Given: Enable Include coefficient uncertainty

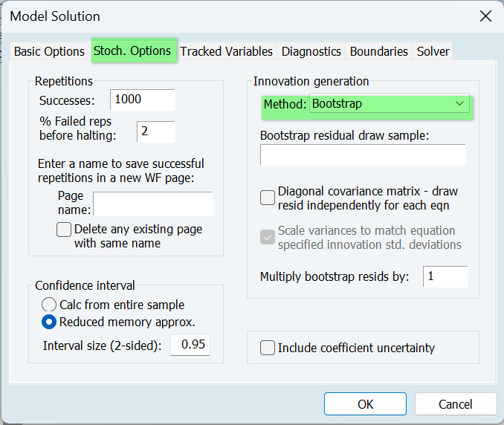Looking at the screenshot, I should click(x=268, y=348).
